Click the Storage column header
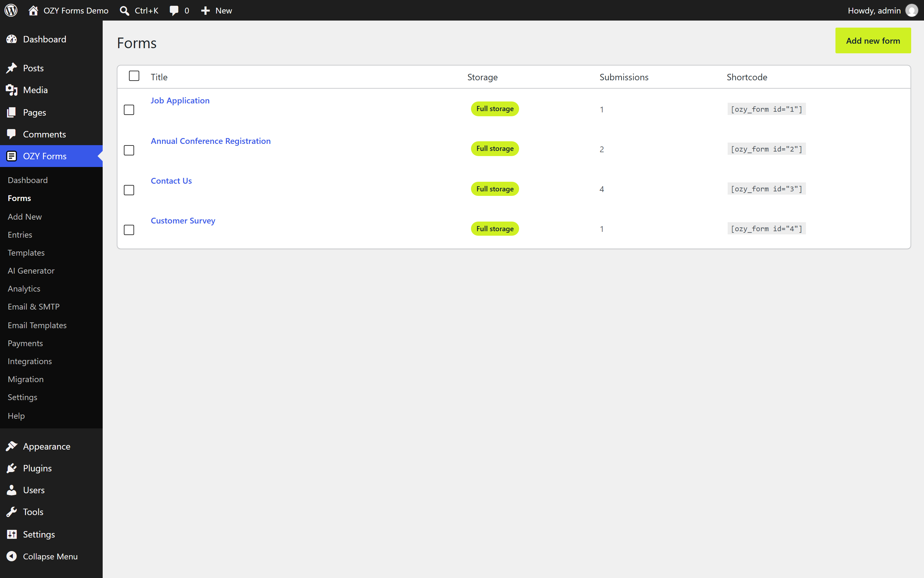Screen dimensions: 924x578 [x=482, y=77]
